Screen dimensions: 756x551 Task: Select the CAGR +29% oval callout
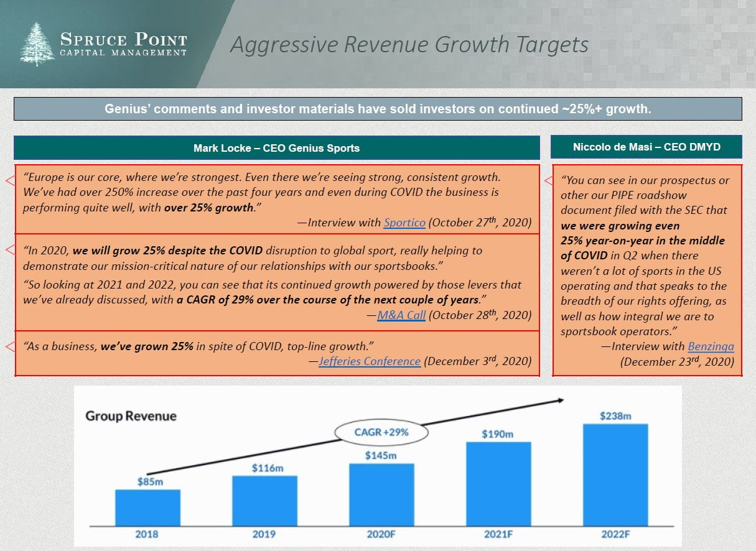381,432
